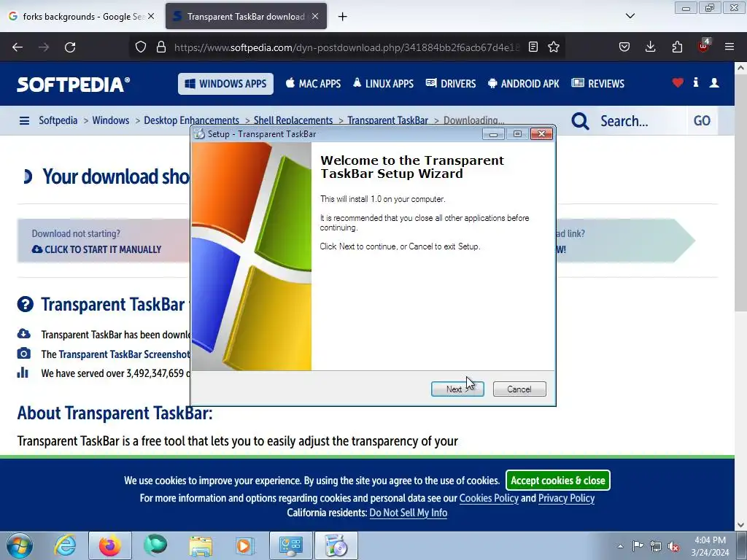Click Next in the Setup wizard
This screenshot has height=560, width=747.
457,389
